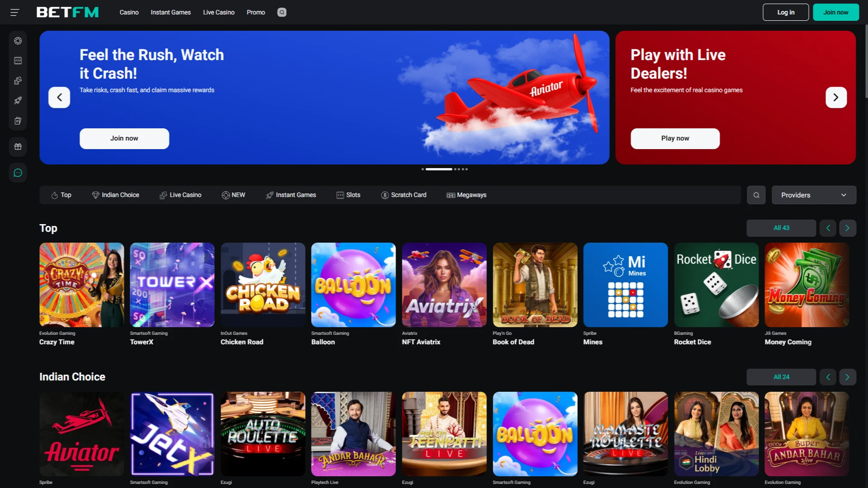Click the playing cards sidebar icon
Viewport: 868px width, 488px height.
18,121
